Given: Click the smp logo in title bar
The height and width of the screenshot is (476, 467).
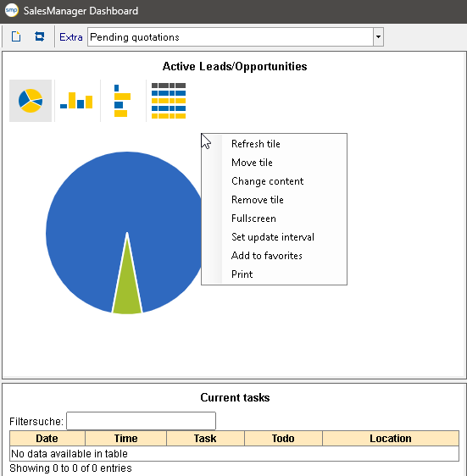Looking at the screenshot, I should tap(12, 11).
